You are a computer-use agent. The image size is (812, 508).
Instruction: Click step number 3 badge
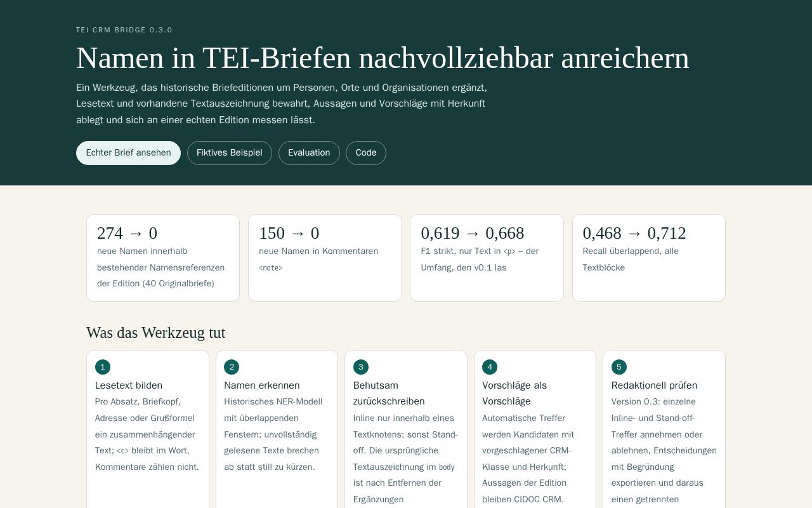(x=361, y=367)
